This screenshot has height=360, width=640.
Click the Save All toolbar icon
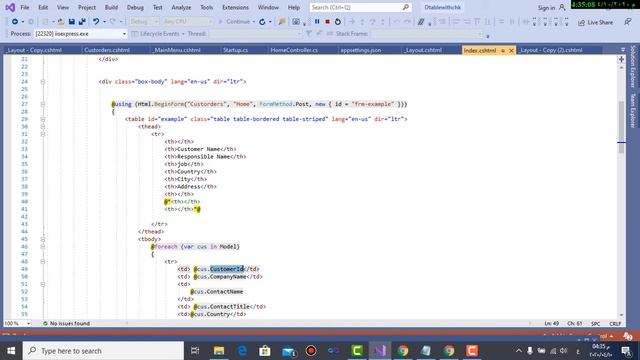(82, 22)
